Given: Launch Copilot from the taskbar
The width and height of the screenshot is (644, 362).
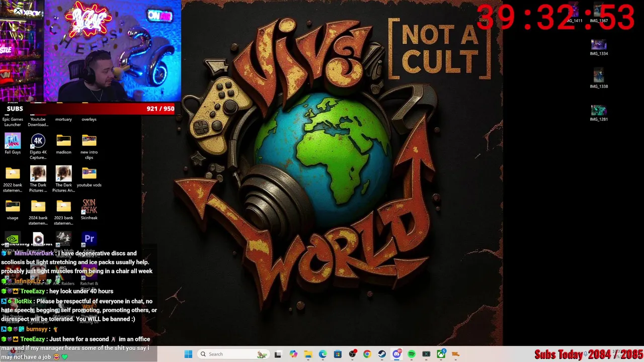Looking at the screenshot, I should point(293,354).
